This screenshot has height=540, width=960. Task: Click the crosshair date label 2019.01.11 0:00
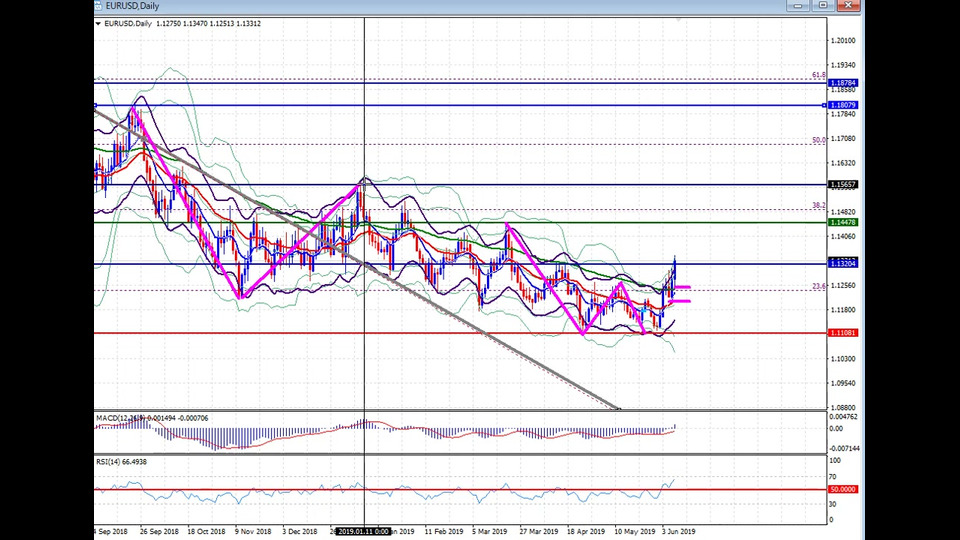(x=364, y=531)
